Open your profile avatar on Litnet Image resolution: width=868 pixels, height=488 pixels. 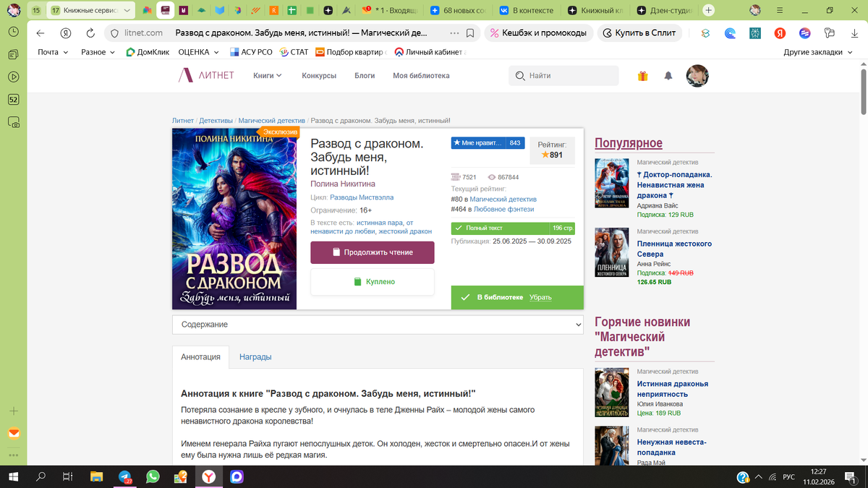(696, 75)
